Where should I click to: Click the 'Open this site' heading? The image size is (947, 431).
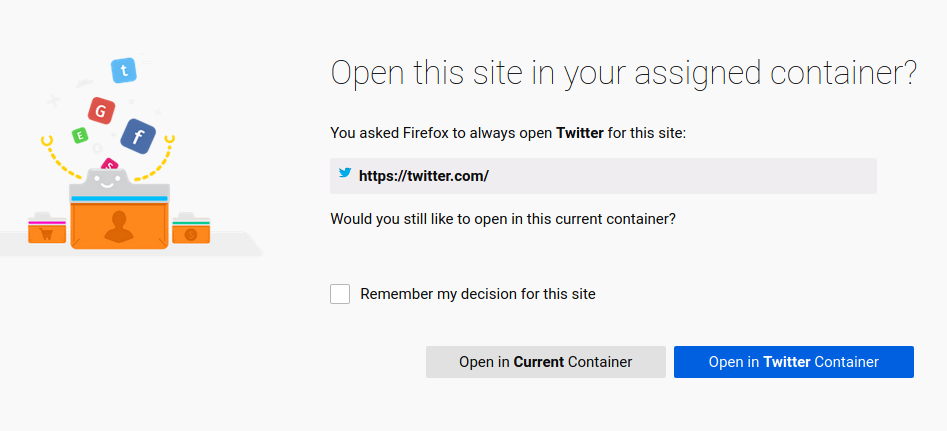point(623,74)
